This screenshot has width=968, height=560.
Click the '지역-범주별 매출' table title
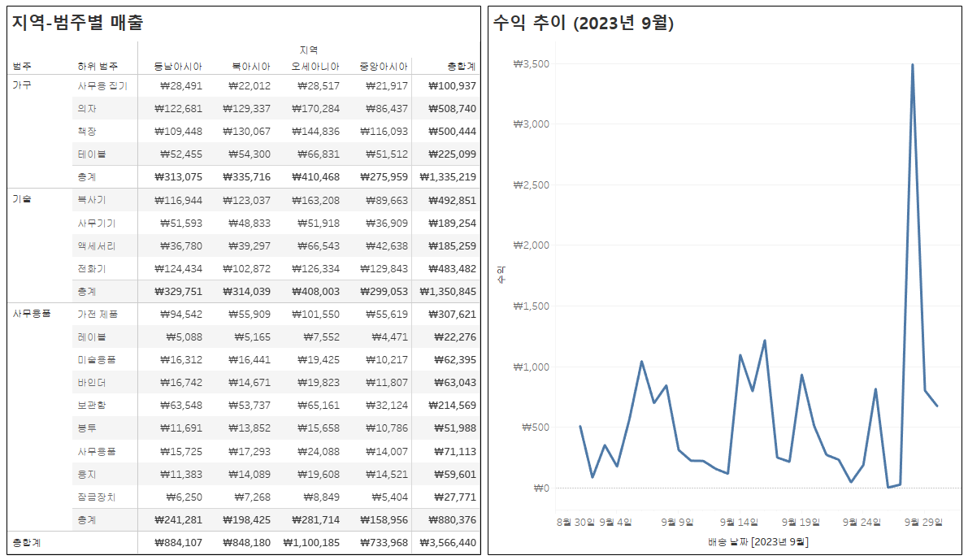[x=78, y=23]
